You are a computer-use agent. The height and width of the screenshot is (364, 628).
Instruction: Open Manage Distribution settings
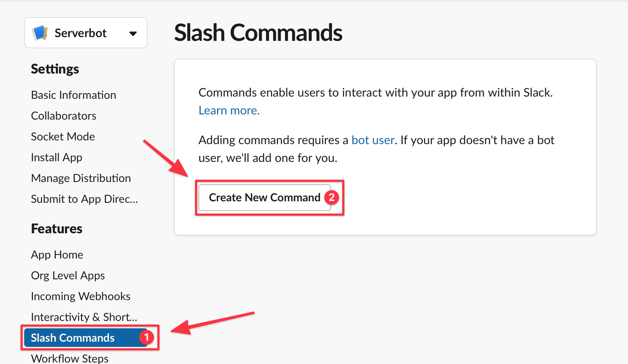click(81, 178)
